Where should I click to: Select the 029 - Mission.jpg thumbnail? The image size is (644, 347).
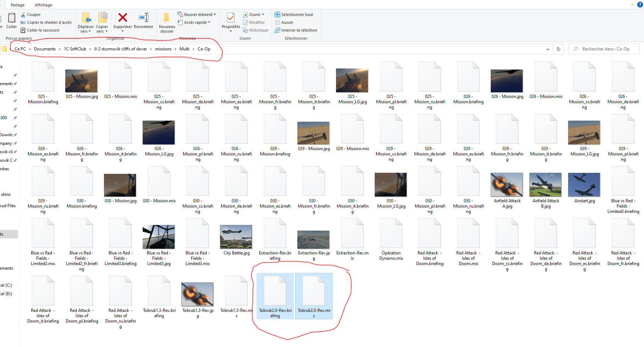click(313, 133)
